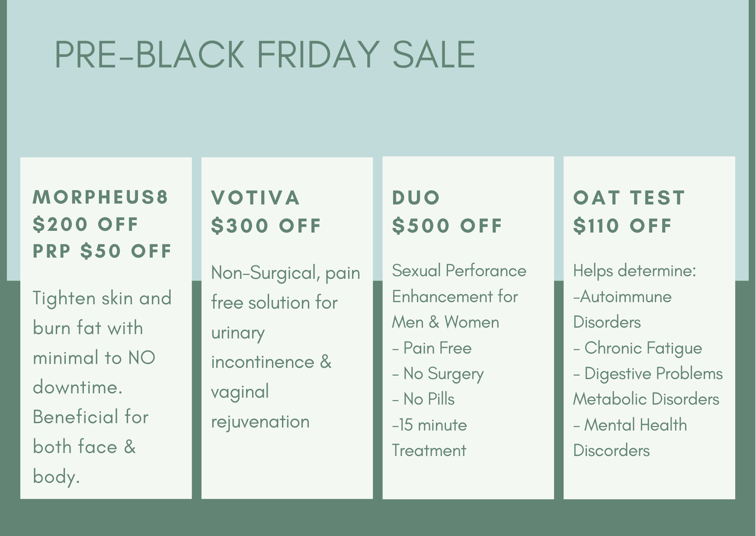Select the OAT TEST heading

629,198
